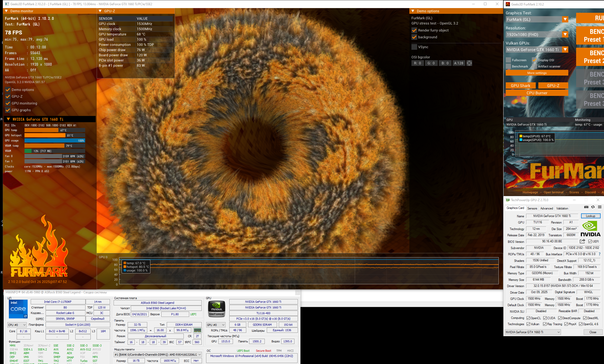The height and width of the screenshot is (364, 604).
Task: Click the Bus Interface question mark in GPU-Z
Action: click(x=599, y=254)
